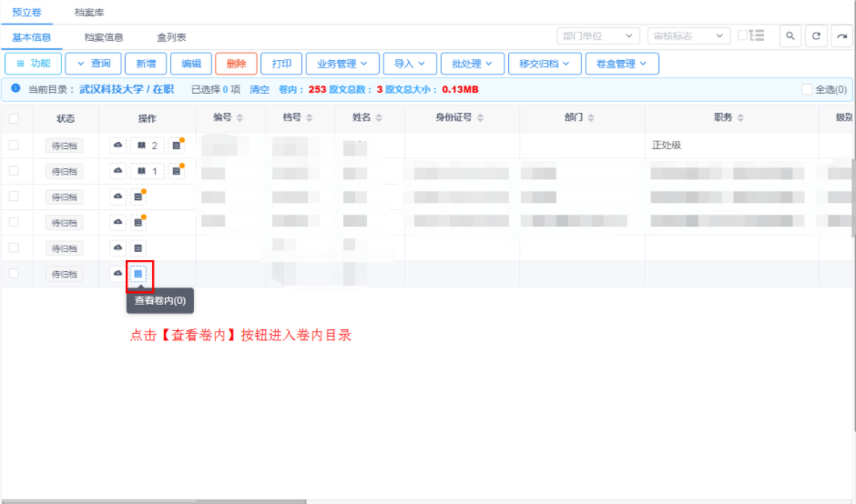Viewport: 856px width, 504px height.
Task: Switch to the 档案库 tab
Action: [89, 12]
